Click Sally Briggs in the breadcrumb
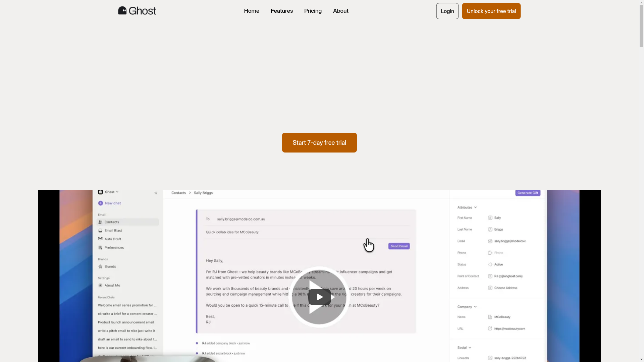This screenshot has width=644, height=362. pyautogui.click(x=203, y=193)
